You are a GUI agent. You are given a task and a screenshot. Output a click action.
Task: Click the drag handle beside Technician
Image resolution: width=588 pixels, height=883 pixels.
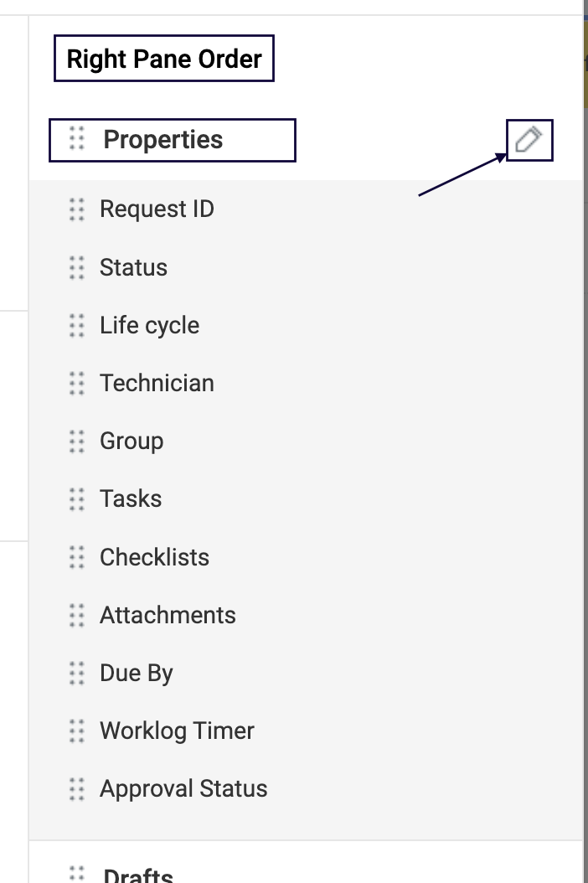[77, 383]
